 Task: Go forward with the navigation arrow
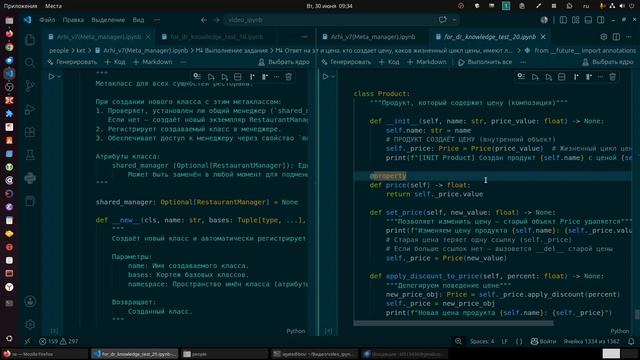[x=216, y=20]
